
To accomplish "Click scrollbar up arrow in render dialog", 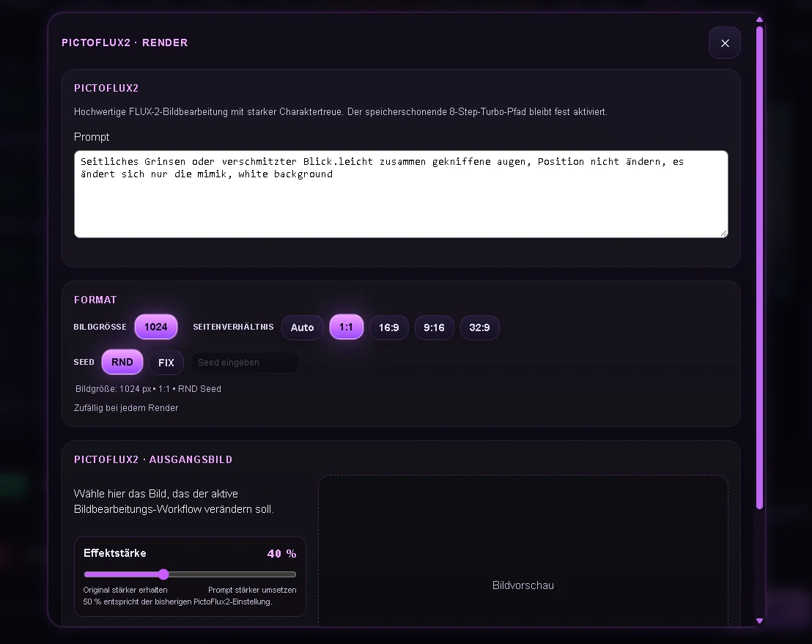I will [759, 20].
